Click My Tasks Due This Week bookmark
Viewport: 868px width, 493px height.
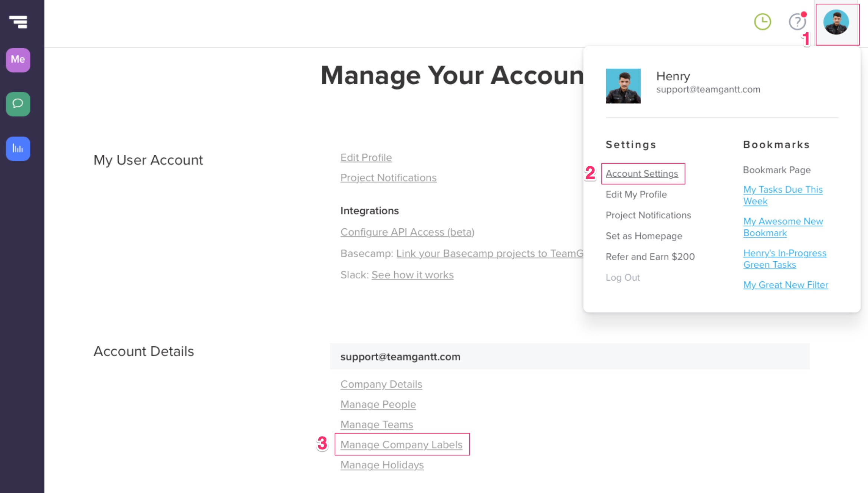(783, 195)
